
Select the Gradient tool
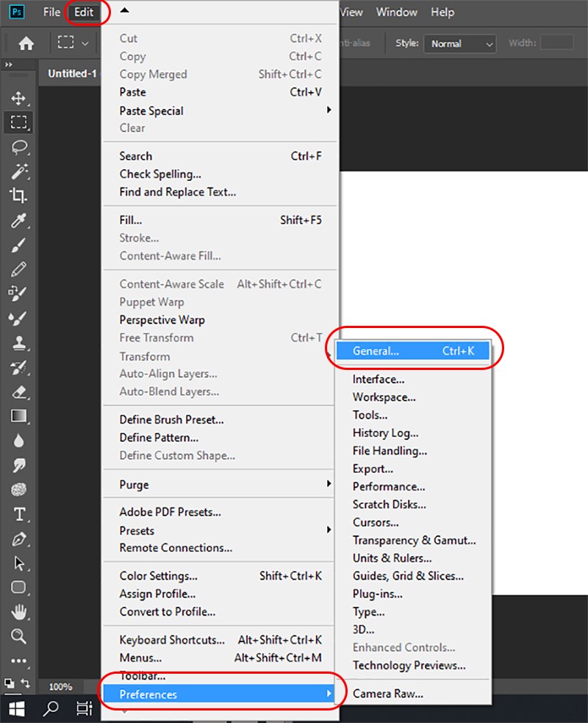click(x=18, y=416)
